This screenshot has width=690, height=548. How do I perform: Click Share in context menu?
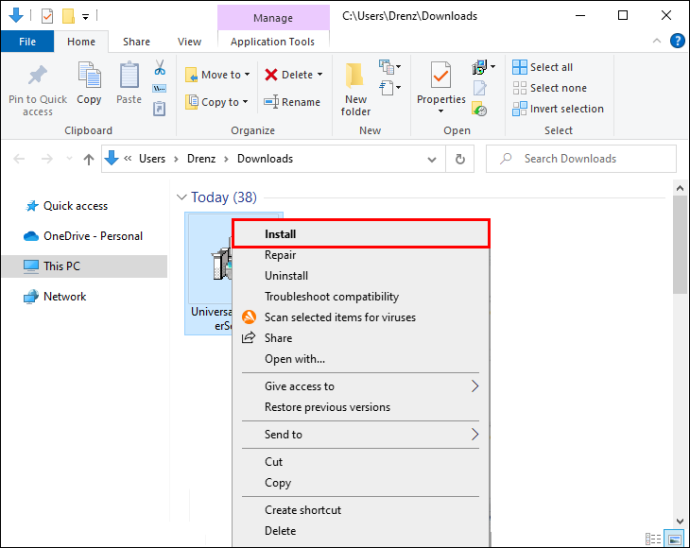pos(360,338)
